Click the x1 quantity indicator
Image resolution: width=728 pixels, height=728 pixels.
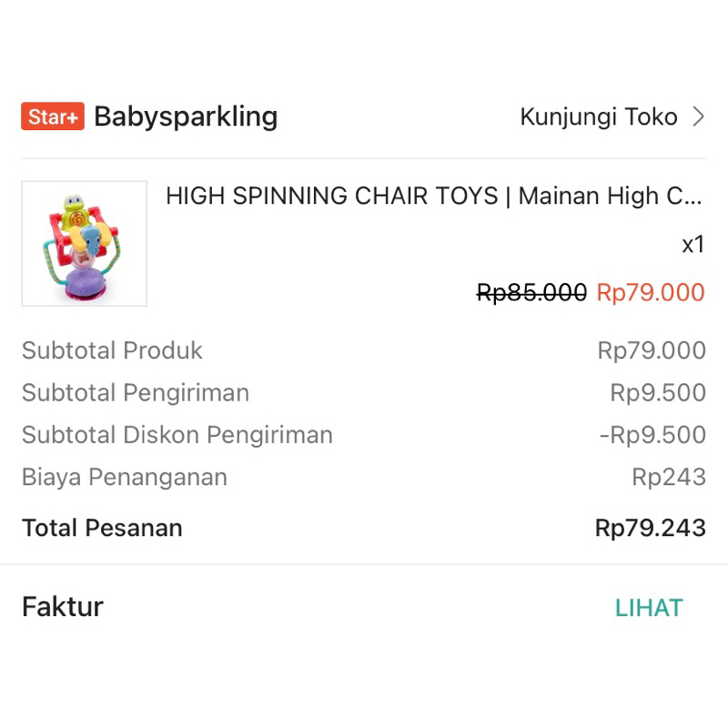click(x=693, y=245)
